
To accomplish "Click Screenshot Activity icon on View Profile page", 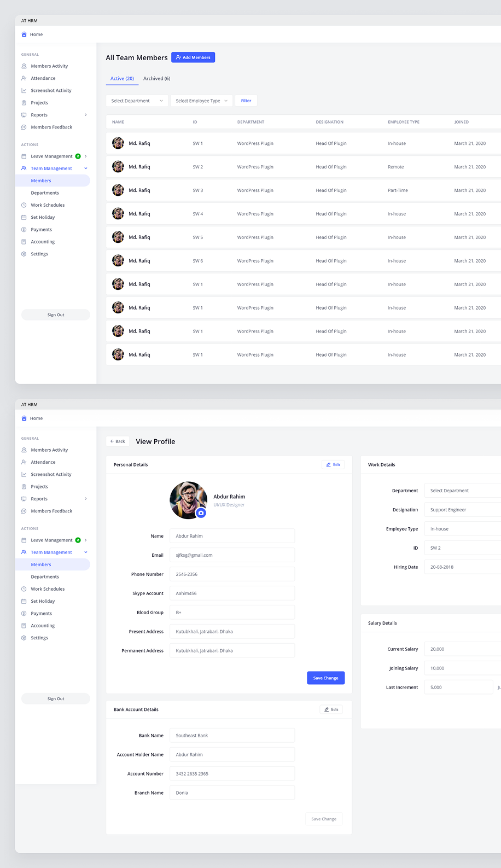I will pyautogui.click(x=24, y=474).
